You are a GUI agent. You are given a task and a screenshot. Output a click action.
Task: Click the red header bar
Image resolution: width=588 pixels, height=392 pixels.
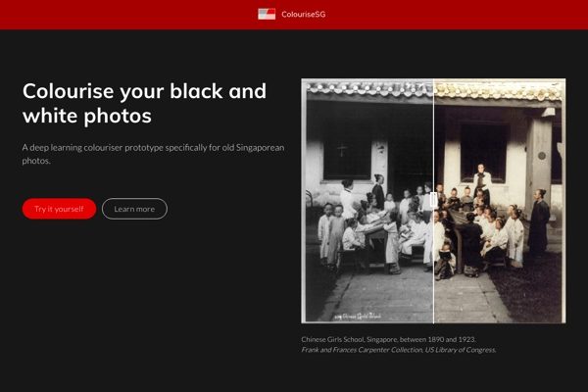(x=441, y=14)
